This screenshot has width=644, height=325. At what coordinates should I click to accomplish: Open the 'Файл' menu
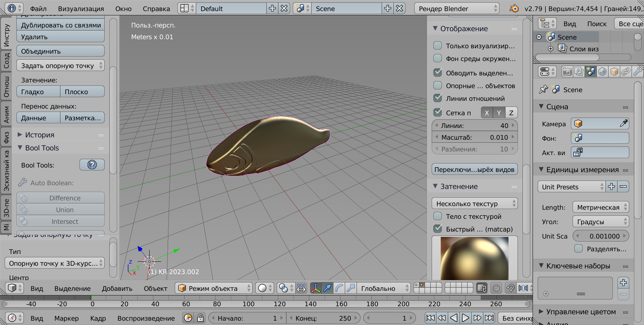(38, 9)
